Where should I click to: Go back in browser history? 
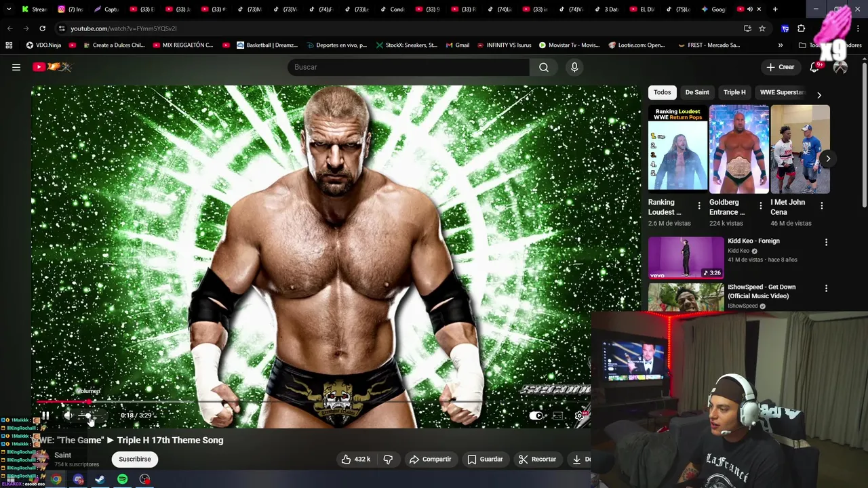point(9,28)
